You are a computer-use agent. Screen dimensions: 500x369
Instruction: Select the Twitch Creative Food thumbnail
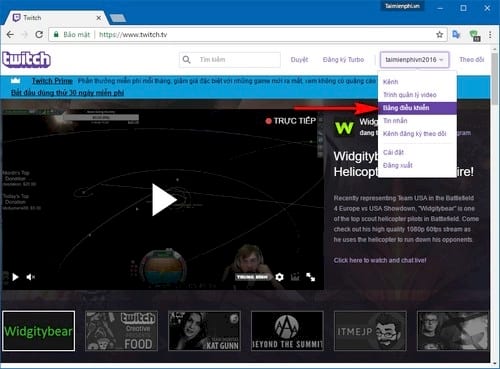click(x=122, y=331)
